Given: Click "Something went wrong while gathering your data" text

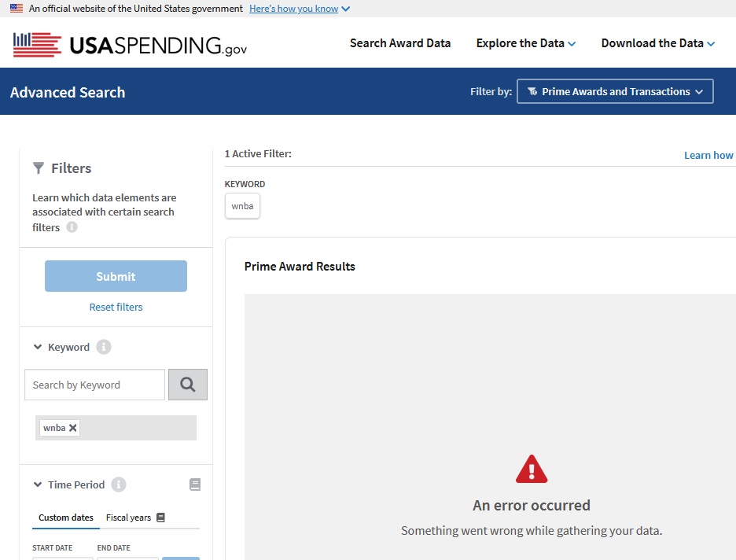Looking at the screenshot, I should point(532,530).
